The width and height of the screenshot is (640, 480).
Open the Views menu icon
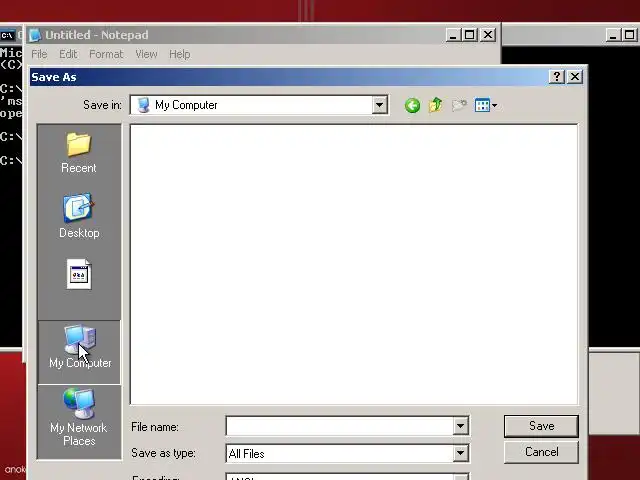click(x=485, y=105)
